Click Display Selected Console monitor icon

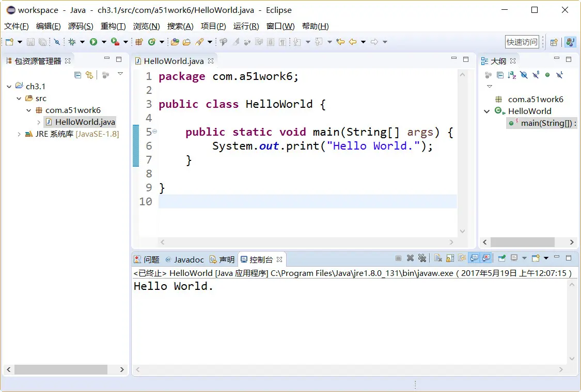tap(514, 258)
